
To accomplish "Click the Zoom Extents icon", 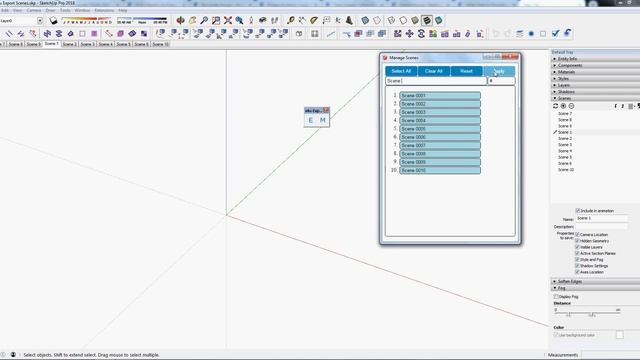I will [x=228, y=20].
